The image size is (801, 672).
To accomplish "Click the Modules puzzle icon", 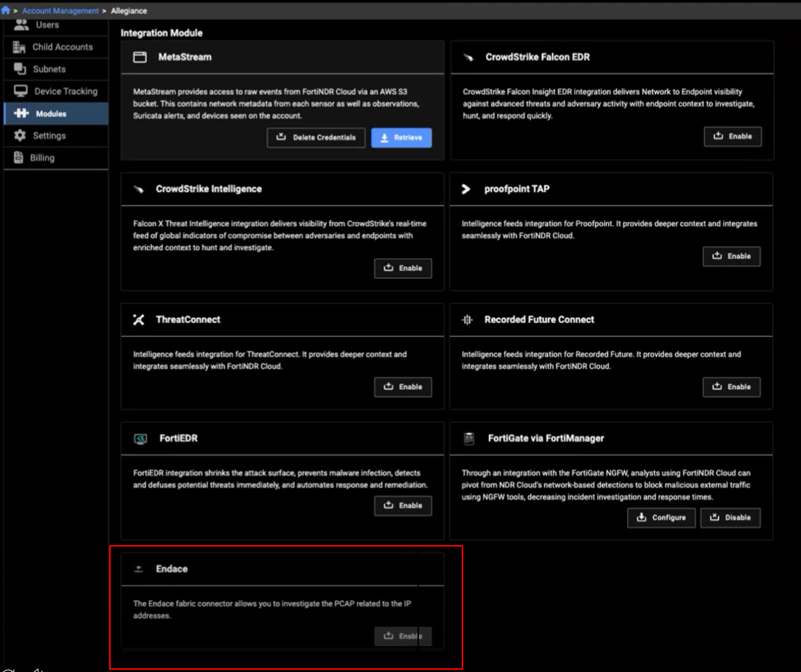I will tap(21, 113).
